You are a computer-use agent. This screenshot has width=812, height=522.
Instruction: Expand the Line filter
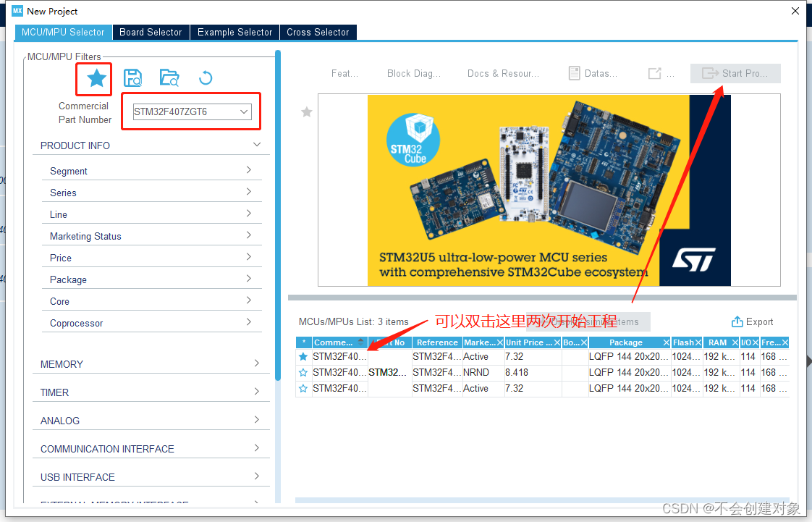249,214
